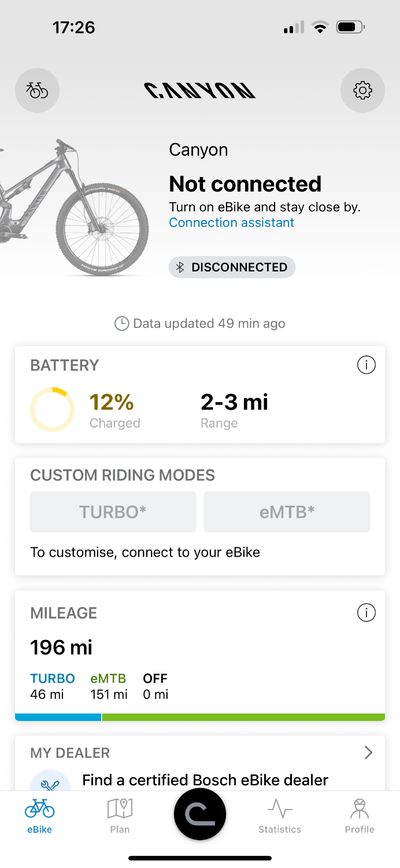Viewport: 400px width, 868px height.
Task: Open the eBike tab
Action: (39, 815)
